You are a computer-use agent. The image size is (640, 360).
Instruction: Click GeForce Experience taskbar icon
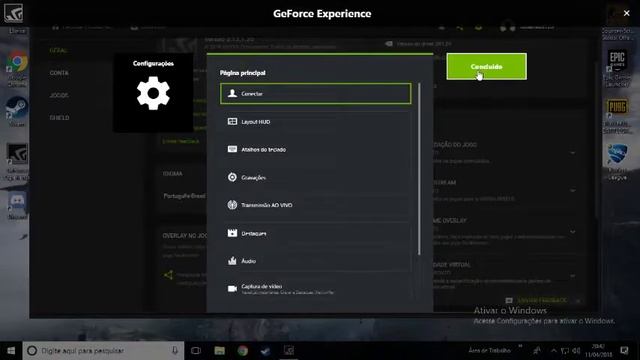(289, 351)
